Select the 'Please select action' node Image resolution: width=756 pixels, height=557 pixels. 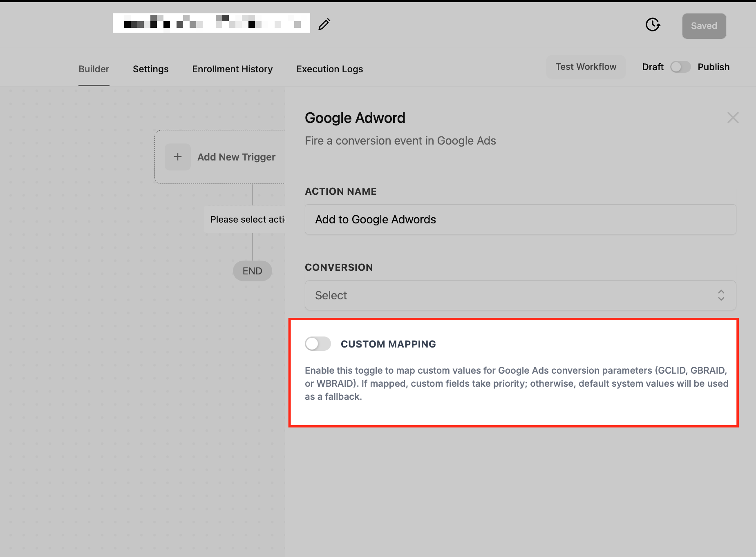[x=245, y=219]
